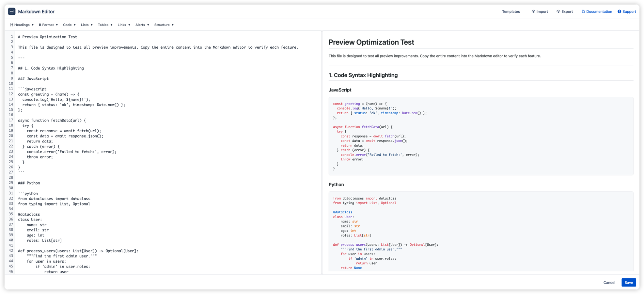Open the Support page

coord(629,11)
